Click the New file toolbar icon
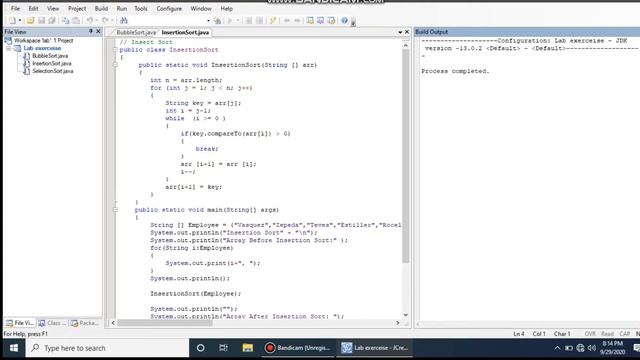640x360 pixels. tap(12, 20)
